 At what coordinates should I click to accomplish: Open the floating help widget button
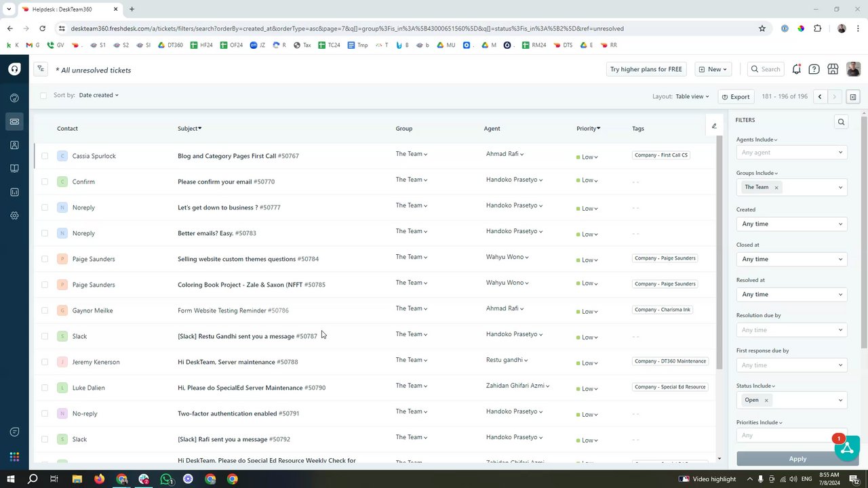[x=848, y=448]
